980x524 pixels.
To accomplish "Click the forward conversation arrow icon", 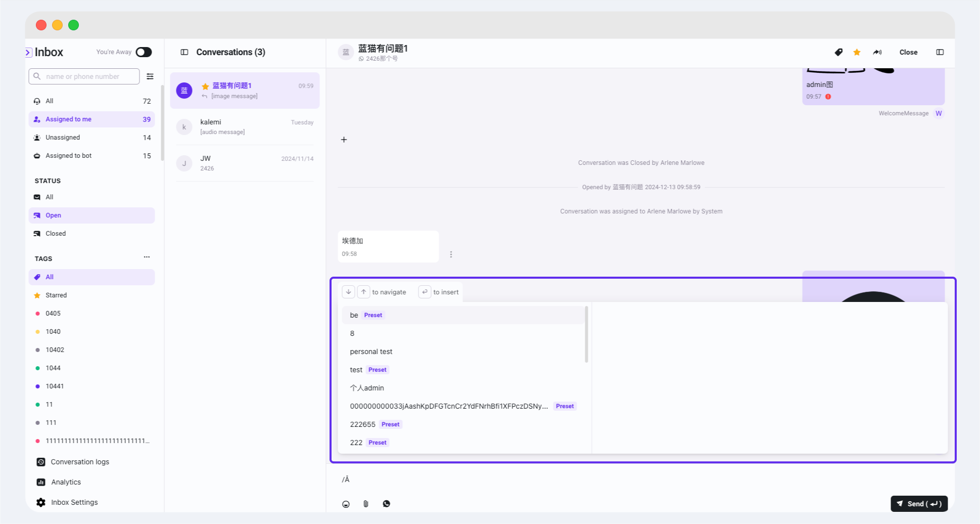I will tap(877, 52).
